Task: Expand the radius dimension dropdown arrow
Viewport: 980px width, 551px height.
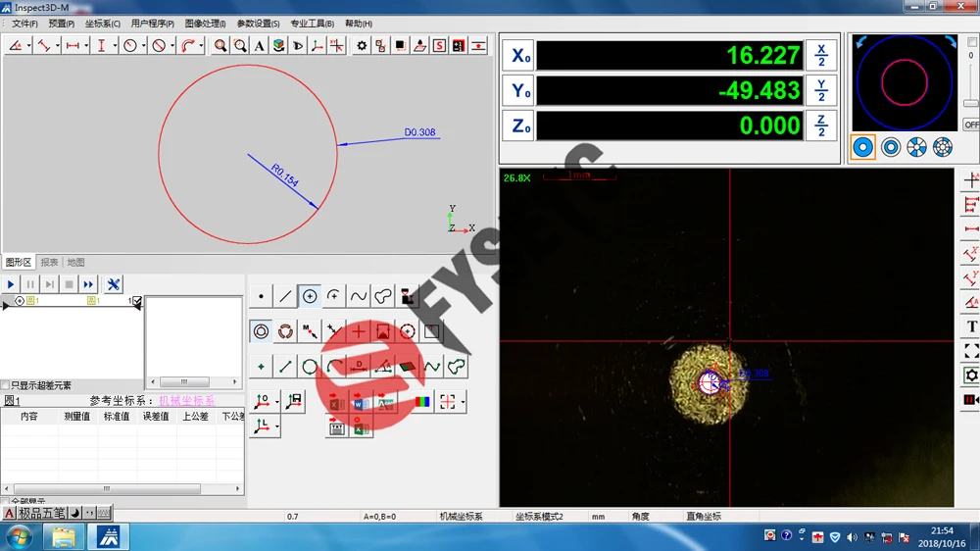Action: [144, 46]
